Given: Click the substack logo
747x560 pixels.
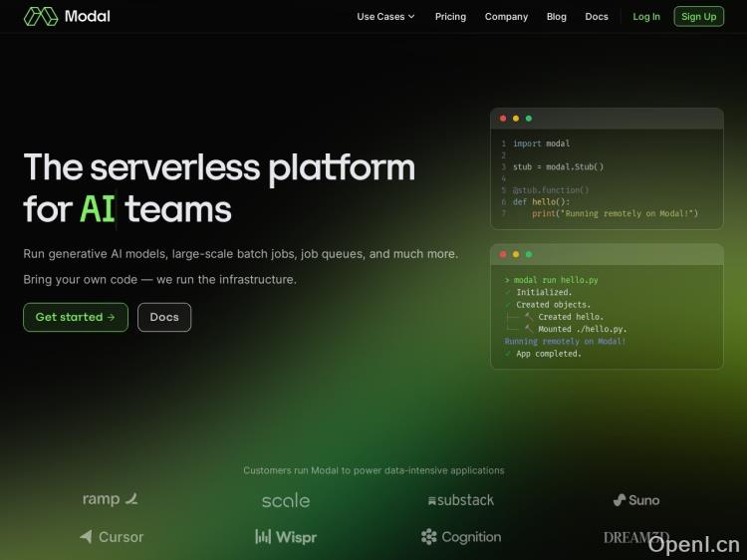Looking at the screenshot, I should (x=460, y=500).
